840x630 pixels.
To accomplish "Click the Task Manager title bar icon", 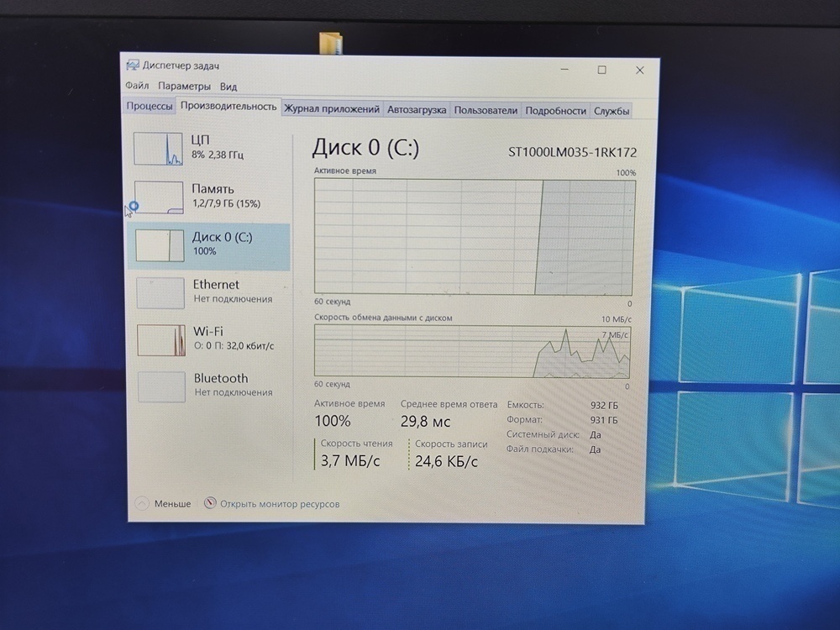I will pos(133,66).
